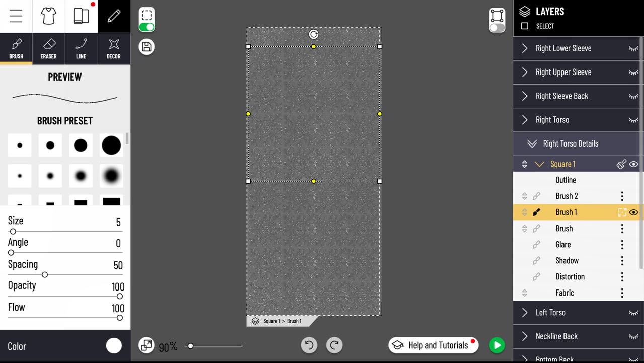Adjust the Opacity slider handle
The width and height of the screenshot is (644, 363).
coord(120,297)
